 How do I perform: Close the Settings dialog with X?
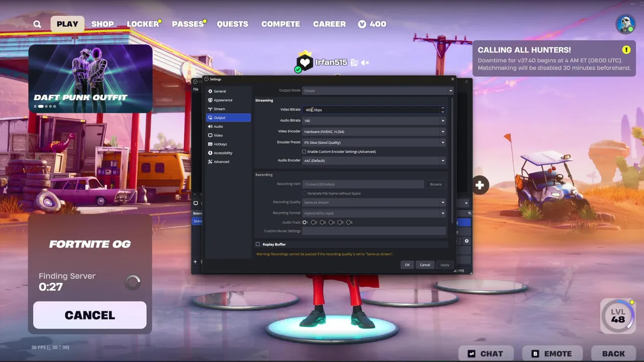[452, 79]
